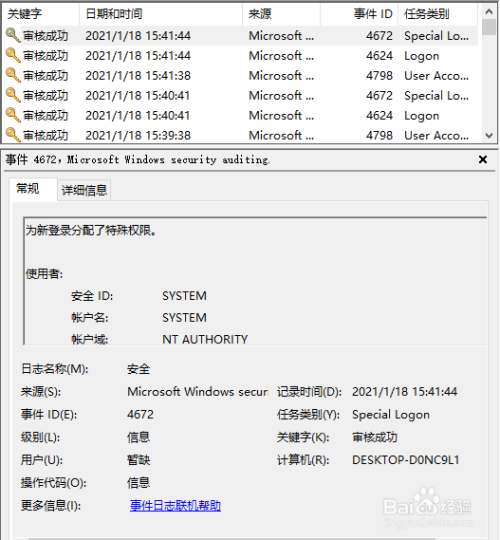Click the Special Logon task category value
This screenshot has height=540, width=500.
(x=391, y=415)
